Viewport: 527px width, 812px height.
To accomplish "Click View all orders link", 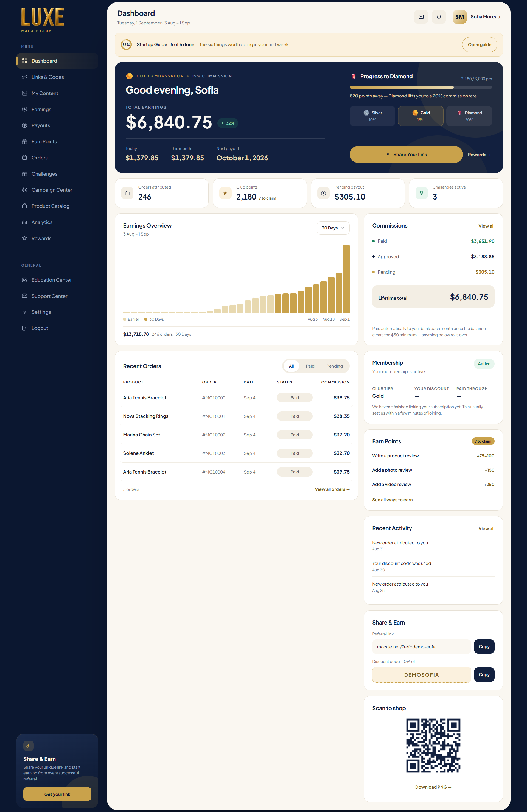I will [x=332, y=489].
